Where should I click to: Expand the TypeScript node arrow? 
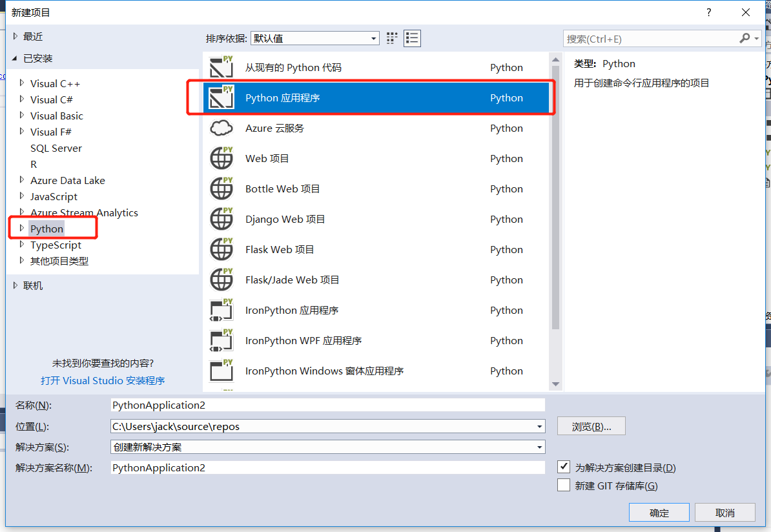click(x=22, y=244)
